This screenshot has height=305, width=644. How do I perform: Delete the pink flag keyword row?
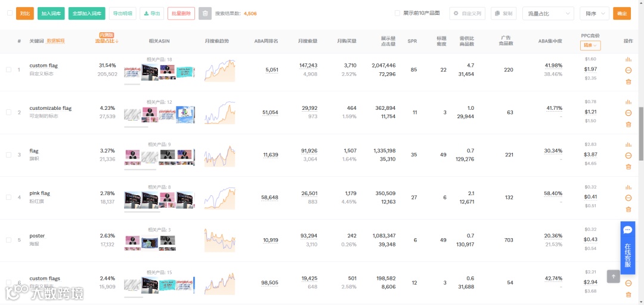pyautogui.click(x=628, y=210)
